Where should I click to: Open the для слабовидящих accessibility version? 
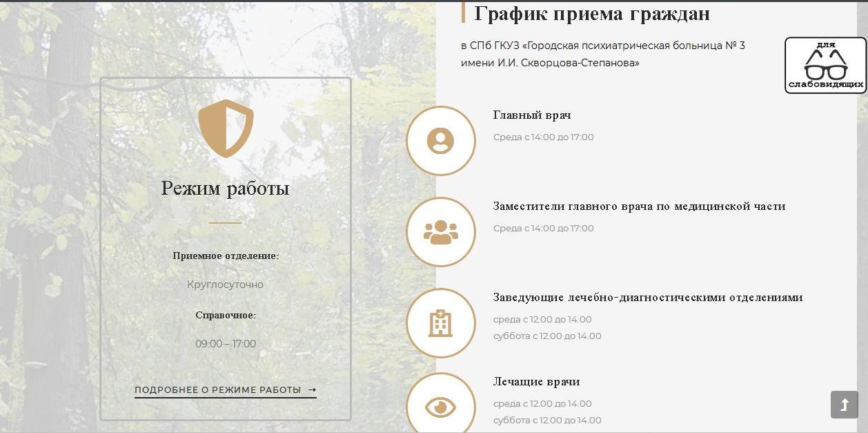pyautogui.click(x=825, y=66)
